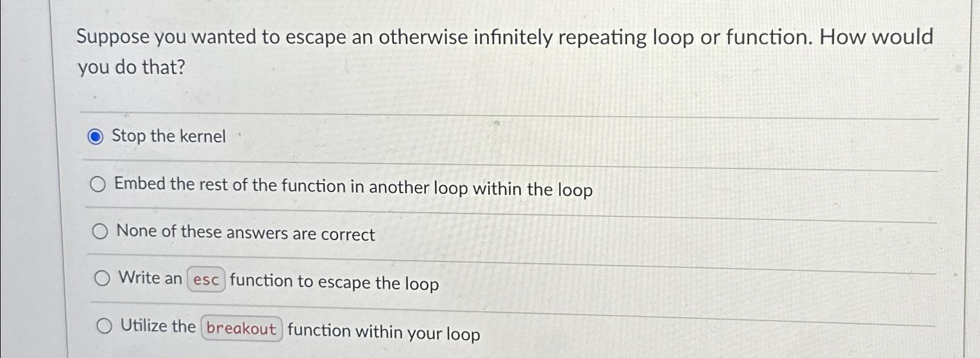Choose "None of these answers are correct"
The height and width of the screenshot is (358, 980).
pos(101,232)
